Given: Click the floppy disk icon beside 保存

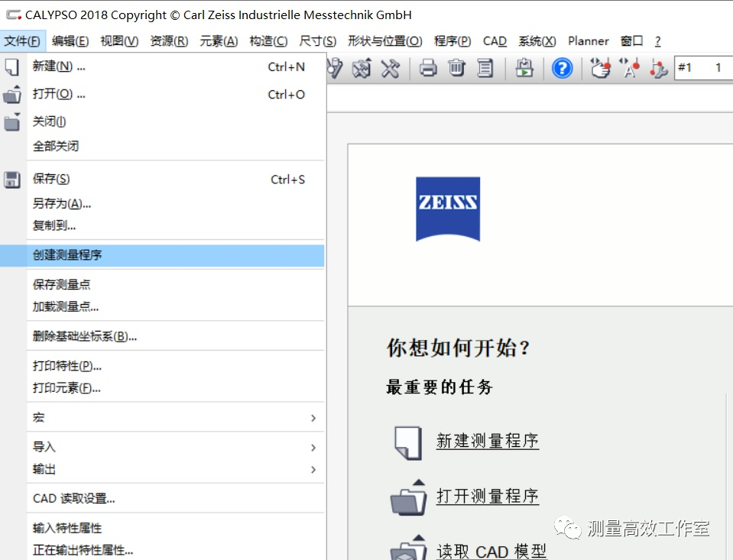Looking at the screenshot, I should coord(12,180).
